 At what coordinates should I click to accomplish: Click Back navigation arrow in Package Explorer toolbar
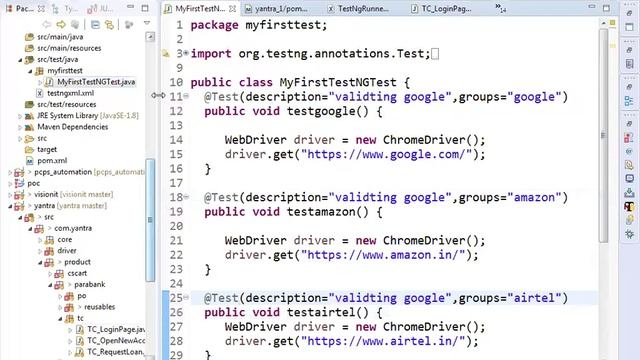click(47, 24)
